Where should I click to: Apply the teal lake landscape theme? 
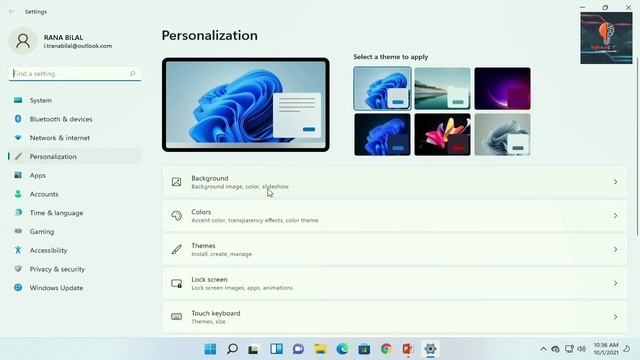(442, 89)
